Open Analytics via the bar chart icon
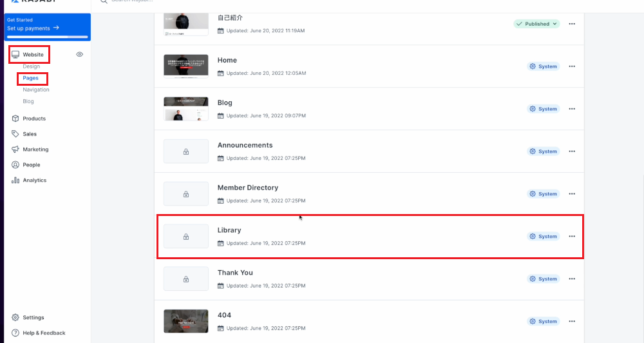This screenshot has height=343, width=644. (x=15, y=180)
